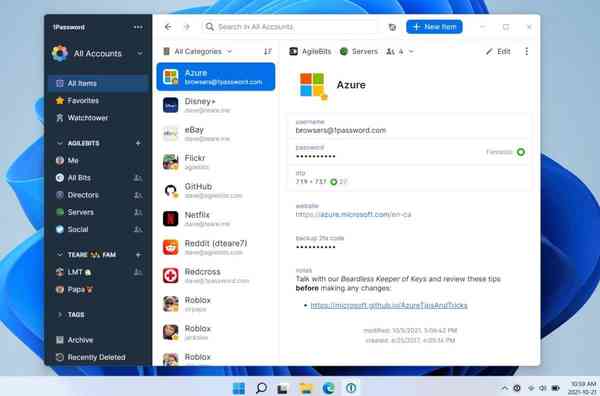Click the shared people icon next to Social
Image resolution: width=600 pixels, height=396 pixels.
138,229
